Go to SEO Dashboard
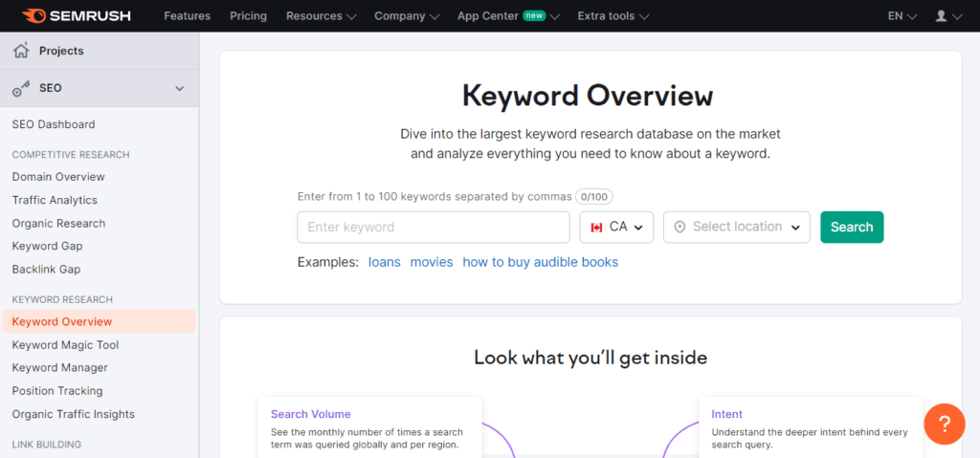This screenshot has height=458, width=980. pyautogui.click(x=54, y=124)
